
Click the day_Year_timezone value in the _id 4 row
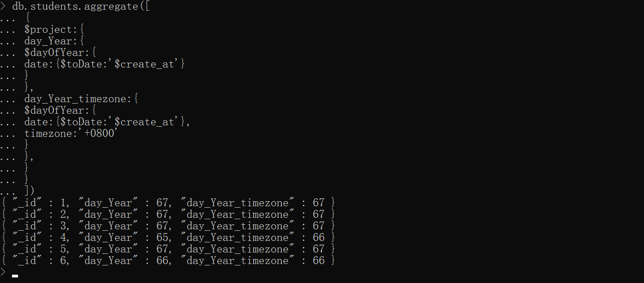[x=319, y=238]
